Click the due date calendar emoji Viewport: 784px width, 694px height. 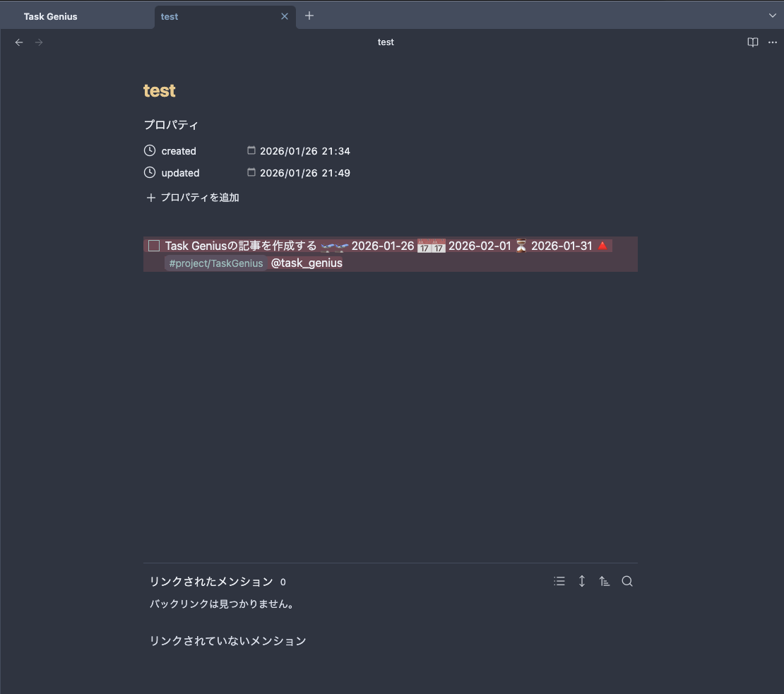click(431, 246)
